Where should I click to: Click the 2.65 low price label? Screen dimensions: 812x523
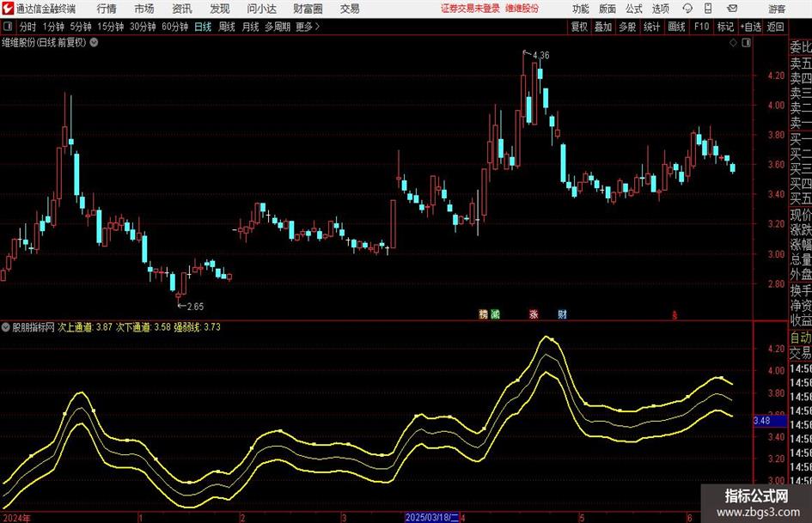[x=195, y=306]
